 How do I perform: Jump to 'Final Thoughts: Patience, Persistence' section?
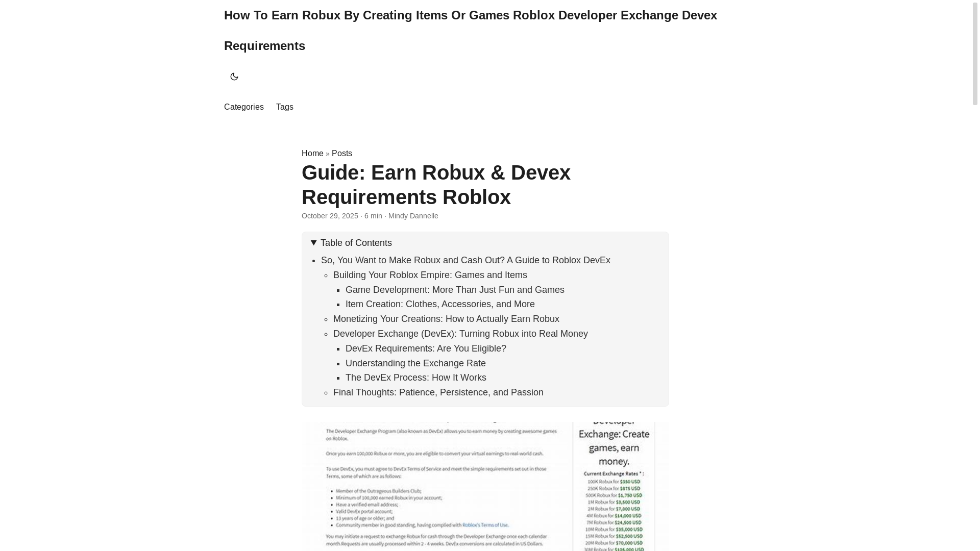438,392
